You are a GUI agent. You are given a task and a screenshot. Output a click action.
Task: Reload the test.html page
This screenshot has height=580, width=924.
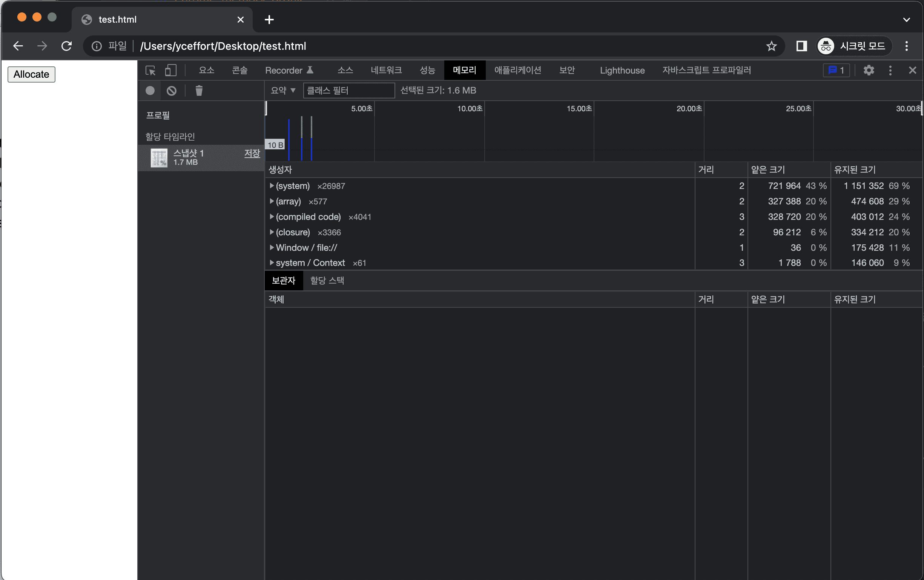click(66, 46)
